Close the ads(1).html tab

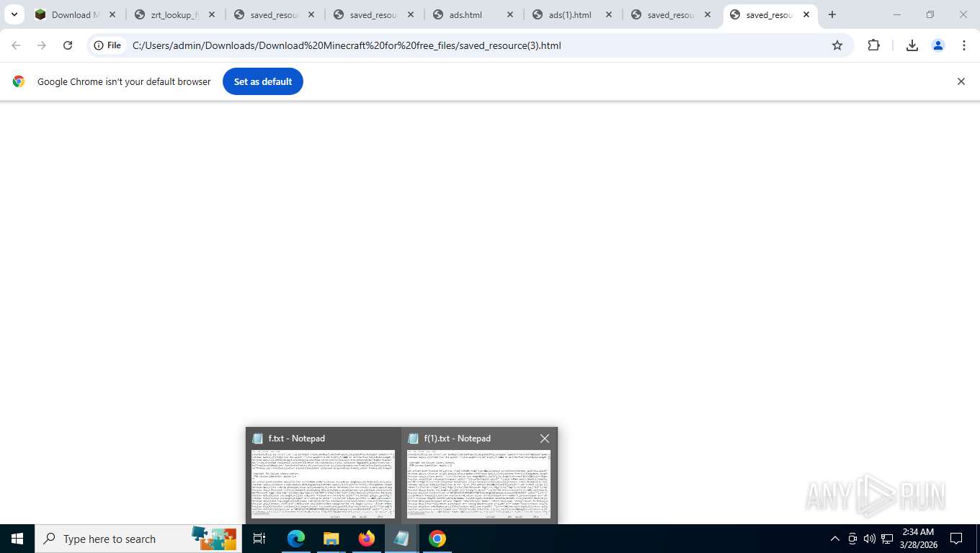click(610, 14)
